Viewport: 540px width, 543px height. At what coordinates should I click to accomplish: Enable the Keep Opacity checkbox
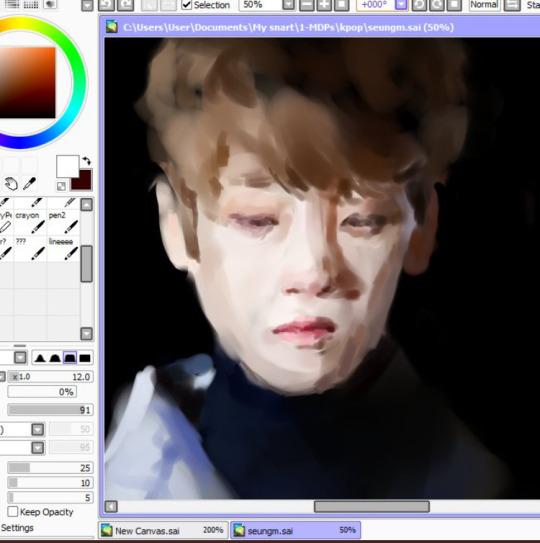coord(12,511)
